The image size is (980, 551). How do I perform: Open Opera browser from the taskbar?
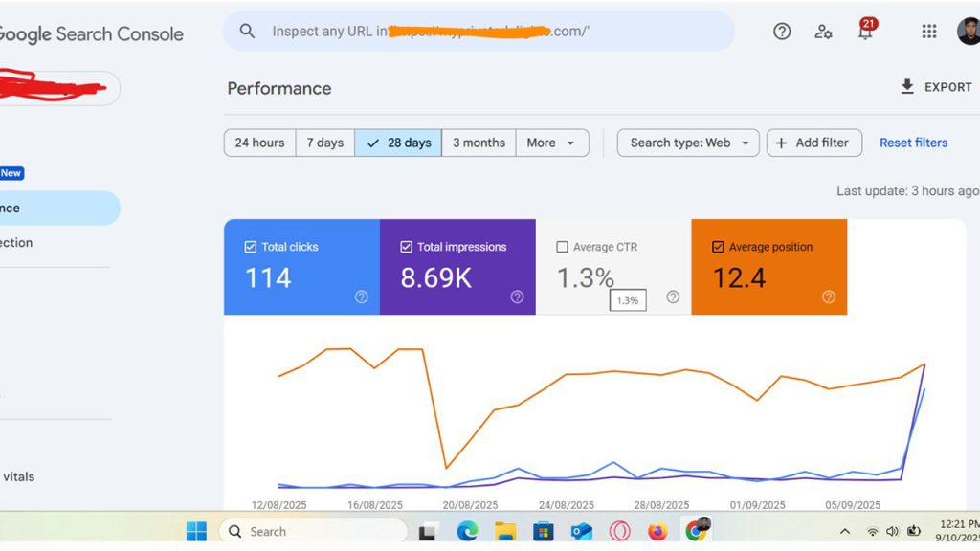point(620,531)
